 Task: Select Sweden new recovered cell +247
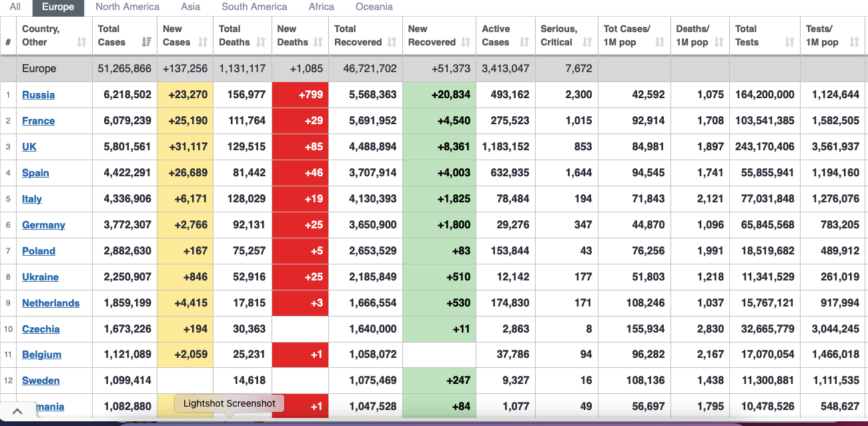439,381
